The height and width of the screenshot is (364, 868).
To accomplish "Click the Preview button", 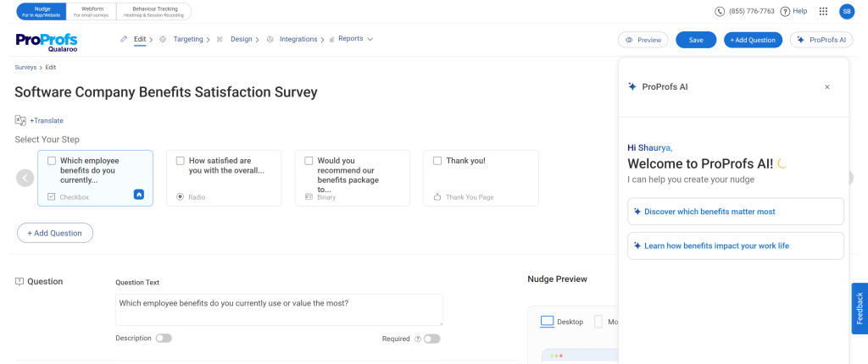I will pyautogui.click(x=643, y=40).
